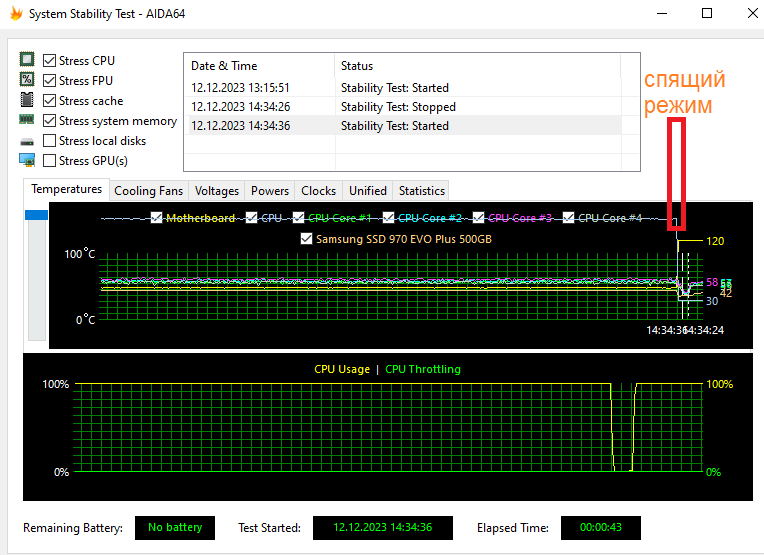Uncheck the Stress CPU checkbox
The image size is (764, 555).
(49, 60)
